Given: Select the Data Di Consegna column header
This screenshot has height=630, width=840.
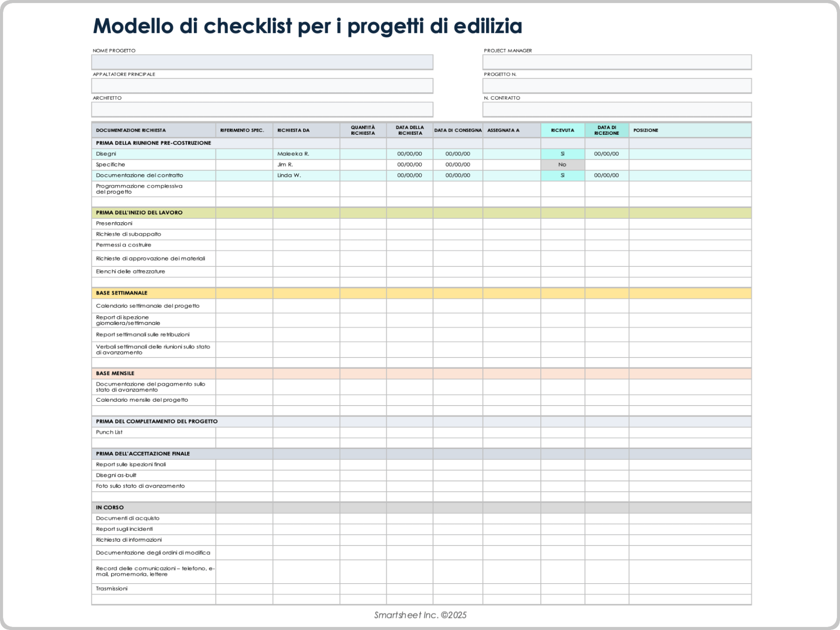Looking at the screenshot, I should click(x=458, y=130).
